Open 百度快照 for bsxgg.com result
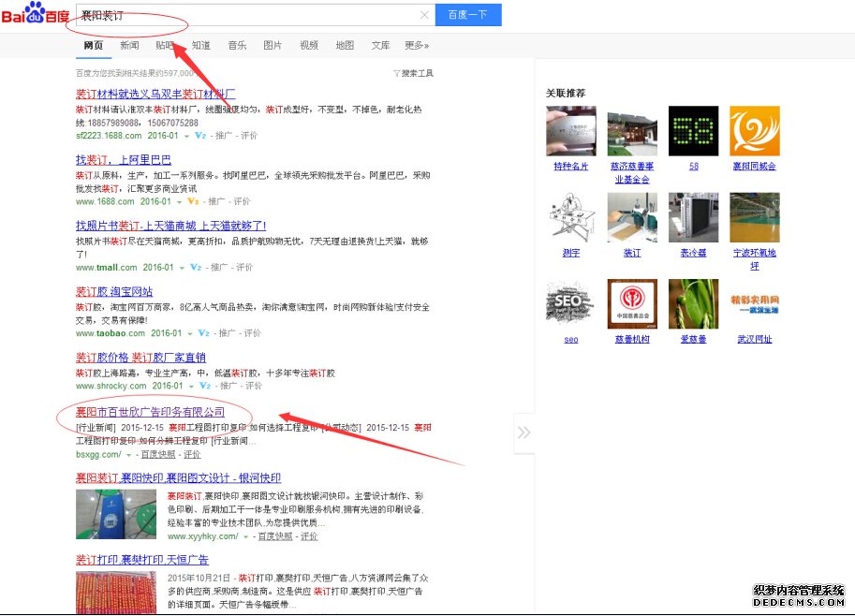 point(158,454)
